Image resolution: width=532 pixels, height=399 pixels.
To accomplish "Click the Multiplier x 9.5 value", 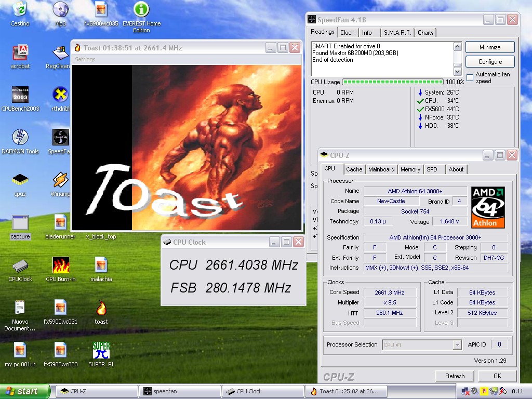I will pyautogui.click(x=390, y=303).
